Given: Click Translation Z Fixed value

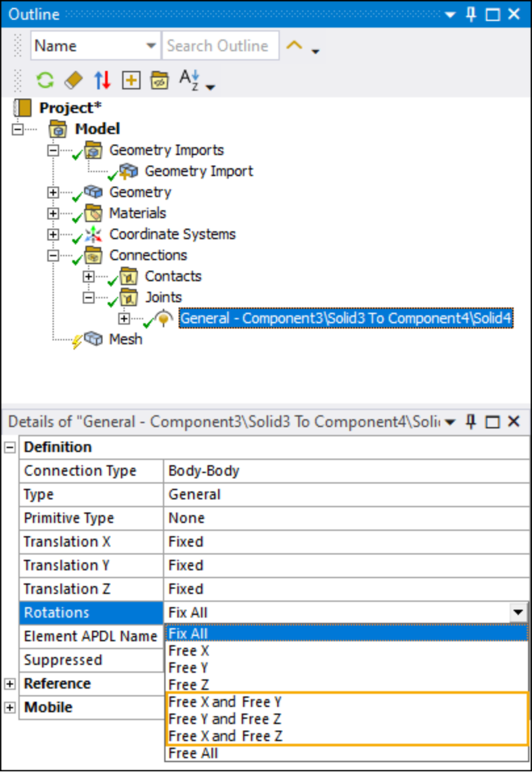Looking at the screenshot, I should (x=347, y=589).
